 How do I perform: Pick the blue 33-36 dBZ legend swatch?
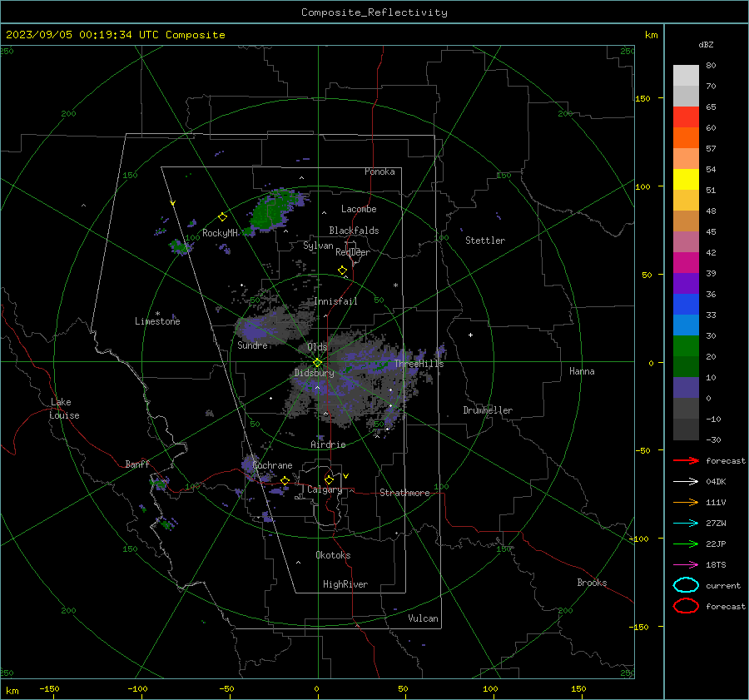(686, 304)
